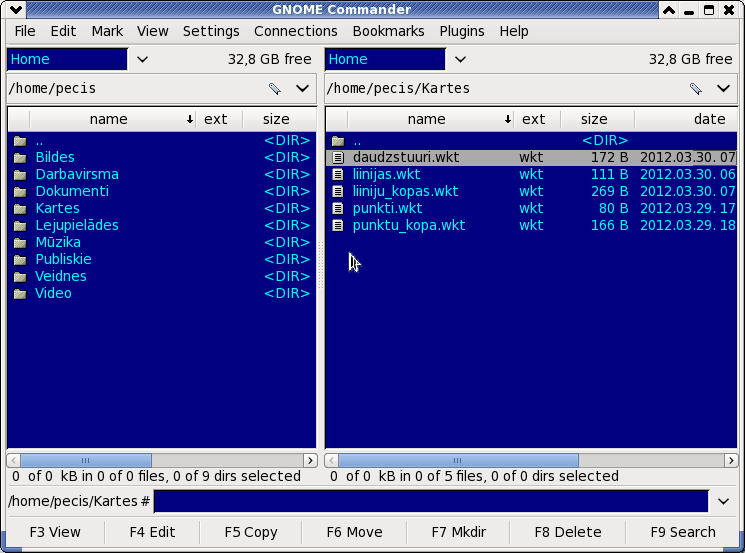Click the bookmark pin icon in right path bar
This screenshot has width=745, height=553.
(696, 88)
